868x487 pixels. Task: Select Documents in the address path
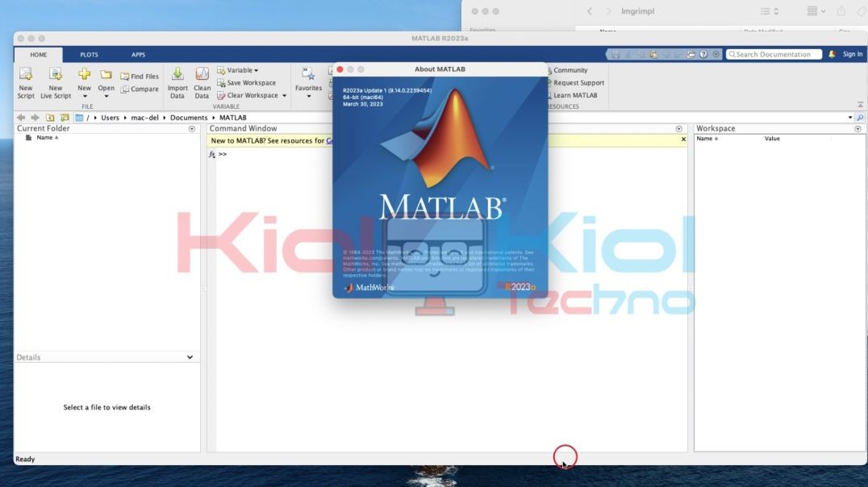(189, 118)
